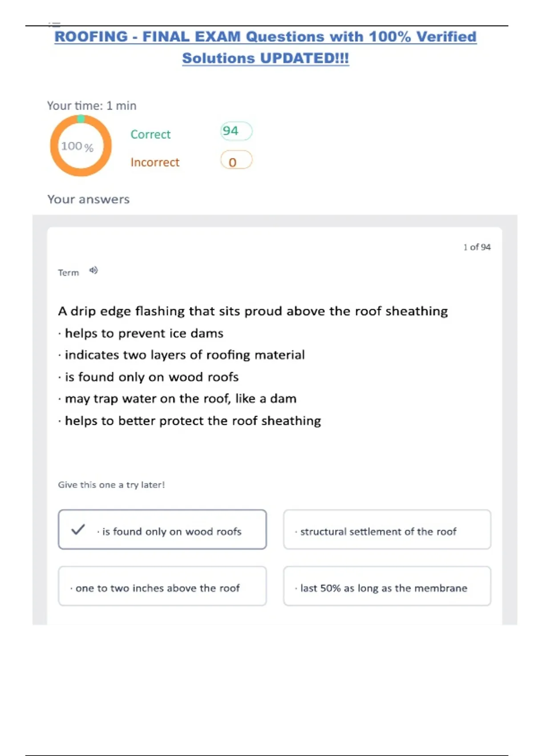
Task: Pick "one to two inches above the roof"
Action: [x=162, y=586]
